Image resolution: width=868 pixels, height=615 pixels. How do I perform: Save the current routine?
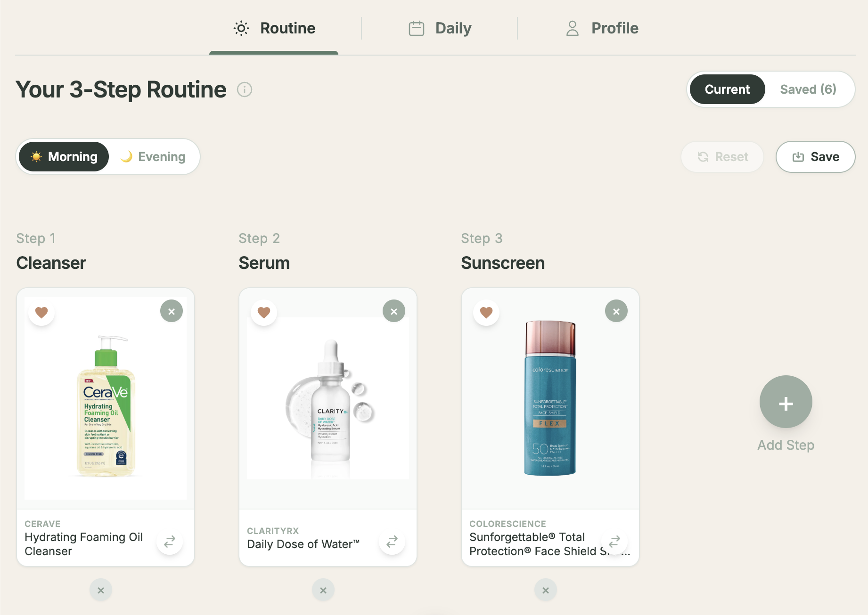tap(815, 156)
